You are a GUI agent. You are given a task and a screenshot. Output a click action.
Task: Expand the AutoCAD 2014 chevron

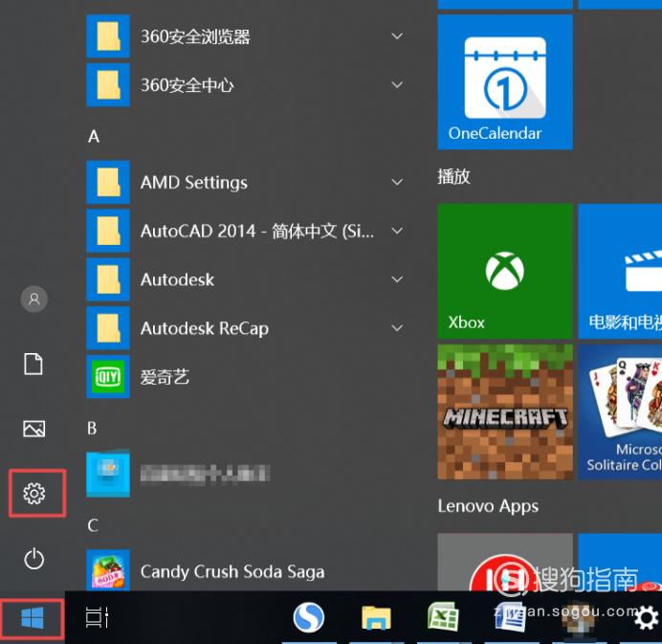[x=397, y=231]
